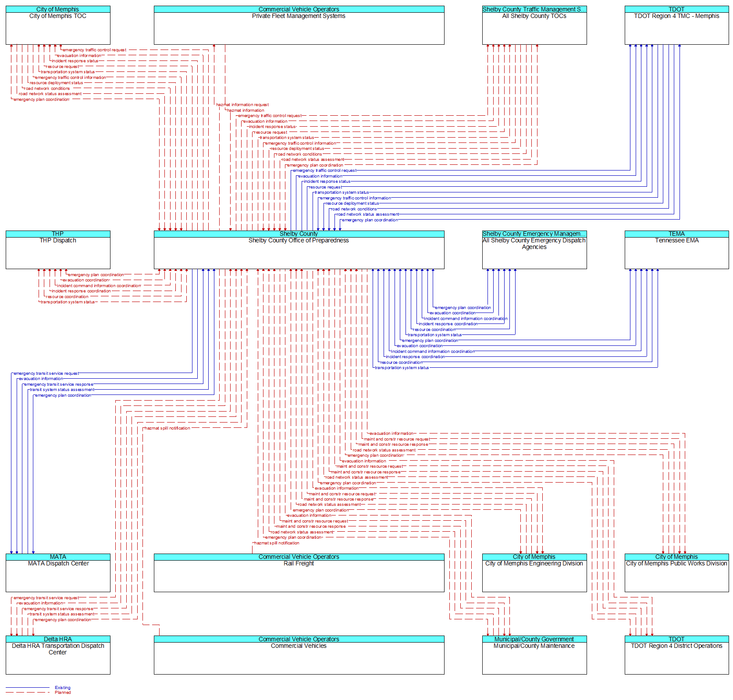Screen dimensions: 733x700
Task: Open the Municipal/County Maintenance node
Action: click(534, 655)
